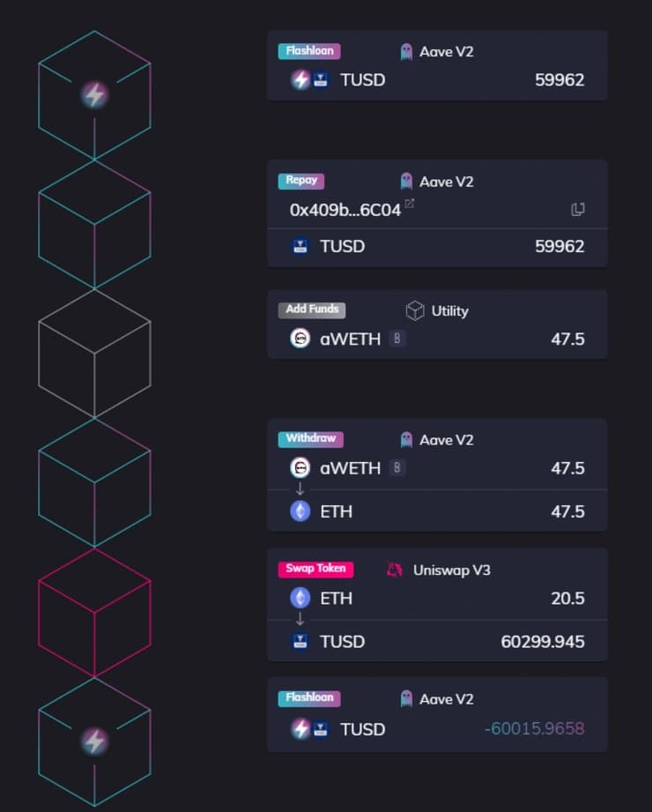
Task: Select the Add Funds tag label
Action: point(312,309)
